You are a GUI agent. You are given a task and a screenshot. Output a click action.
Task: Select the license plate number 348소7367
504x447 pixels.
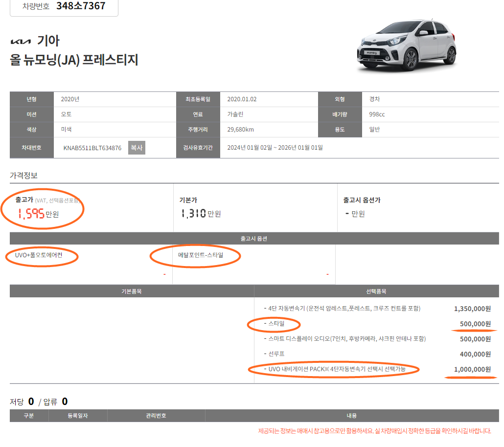pos(81,6)
